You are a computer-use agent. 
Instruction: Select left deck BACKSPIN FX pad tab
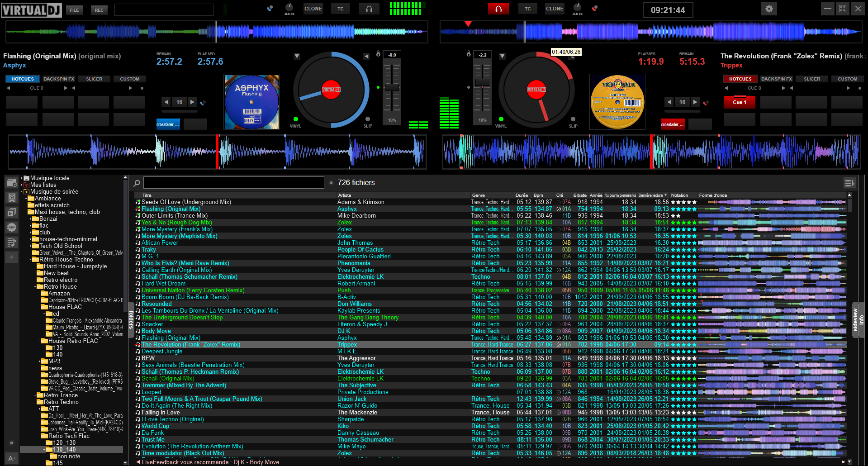(59, 79)
